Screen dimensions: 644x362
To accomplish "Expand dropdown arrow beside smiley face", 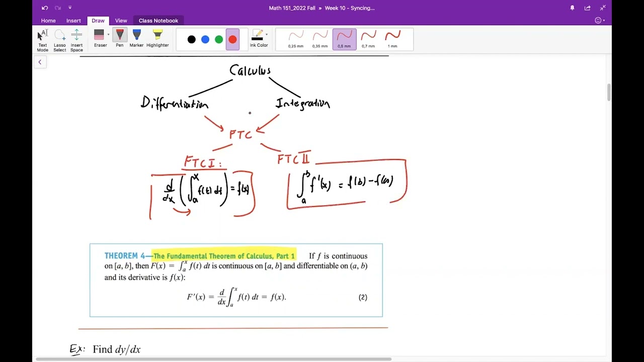I will point(604,21).
